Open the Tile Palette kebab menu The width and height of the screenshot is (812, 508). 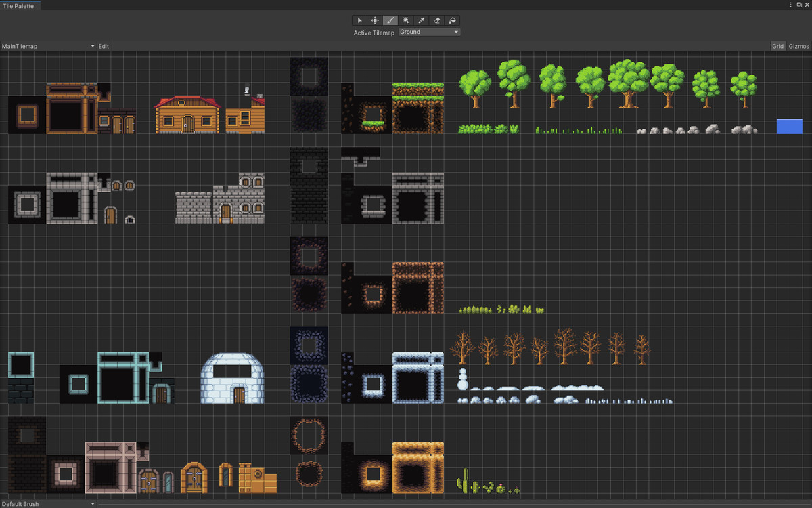pos(790,5)
